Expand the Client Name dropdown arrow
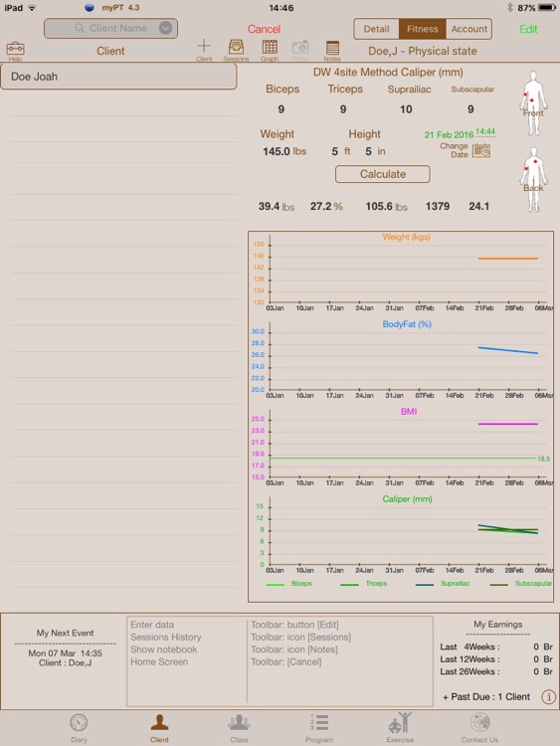 (165, 28)
